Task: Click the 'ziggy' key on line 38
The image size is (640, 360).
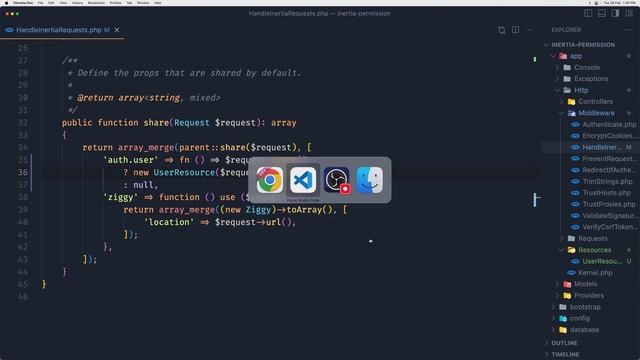Action: point(120,197)
